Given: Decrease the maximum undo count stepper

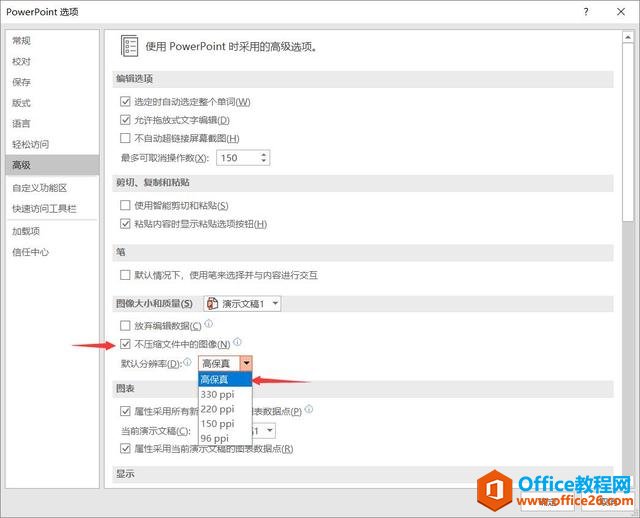Looking at the screenshot, I should 264,161.
